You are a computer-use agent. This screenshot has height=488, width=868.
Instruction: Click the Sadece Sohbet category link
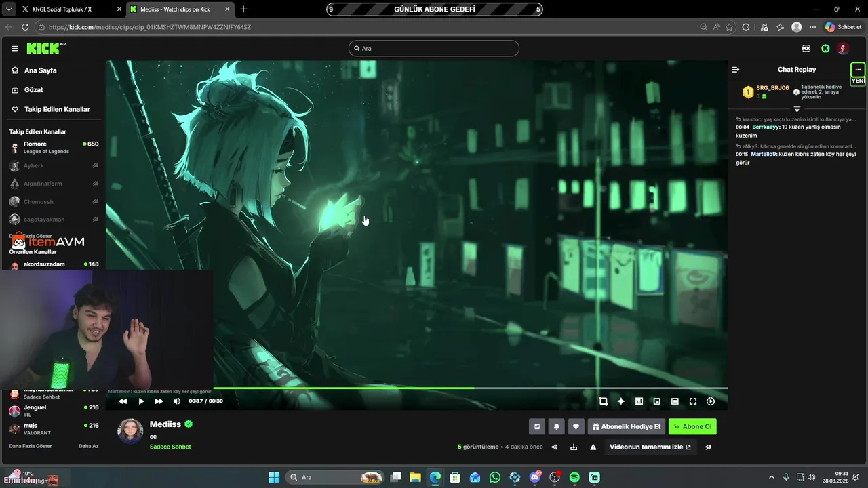tap(170, 447)
